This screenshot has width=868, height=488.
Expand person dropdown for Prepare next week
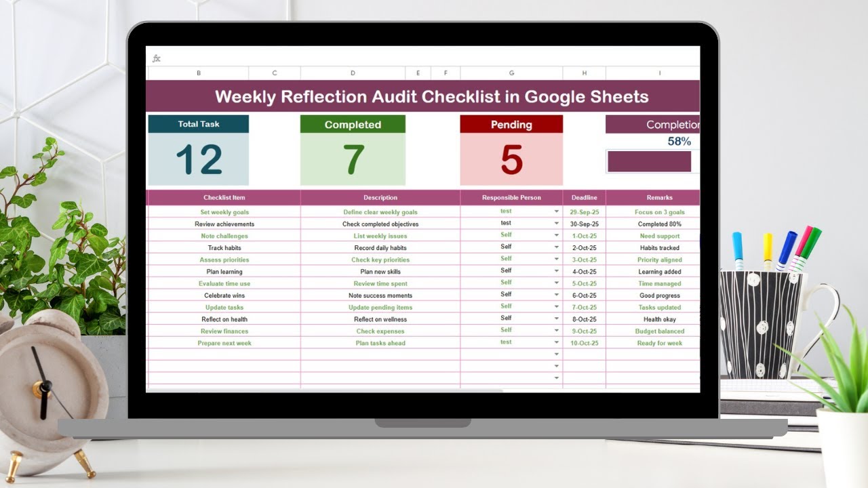[557, 343]
